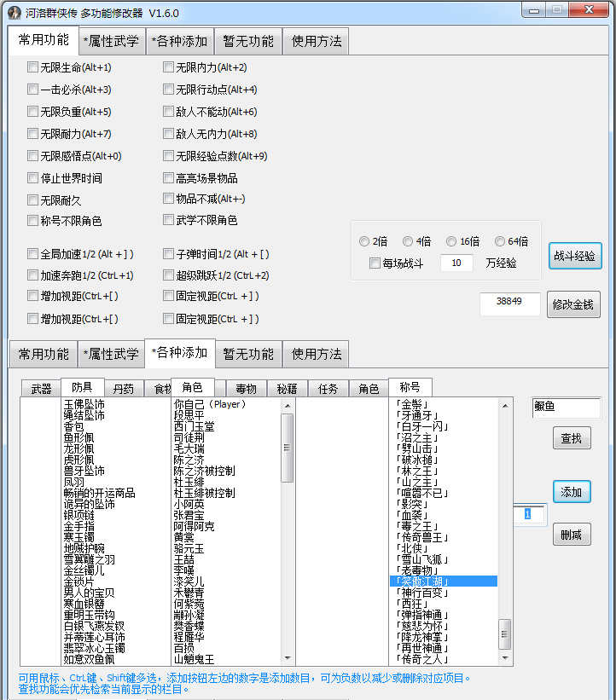
Task: Click the 删减 button
Action: tap(572, 535)
